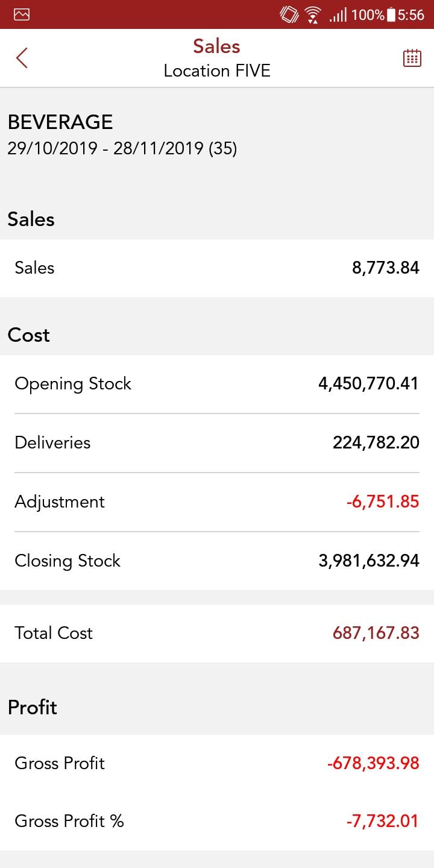This screenshot has height=868, width=434.
Task: Select the Closing Stock row
Action: [x=217, y=561]
